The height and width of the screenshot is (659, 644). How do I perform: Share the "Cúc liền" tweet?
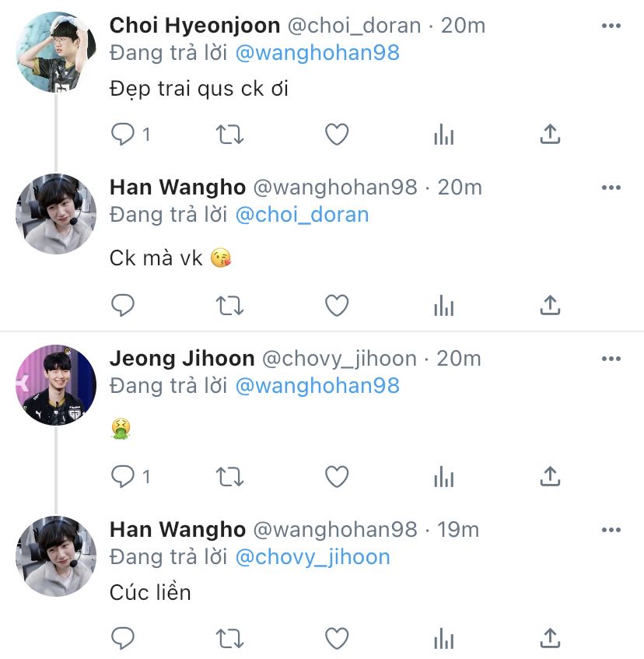coord(550,639)
